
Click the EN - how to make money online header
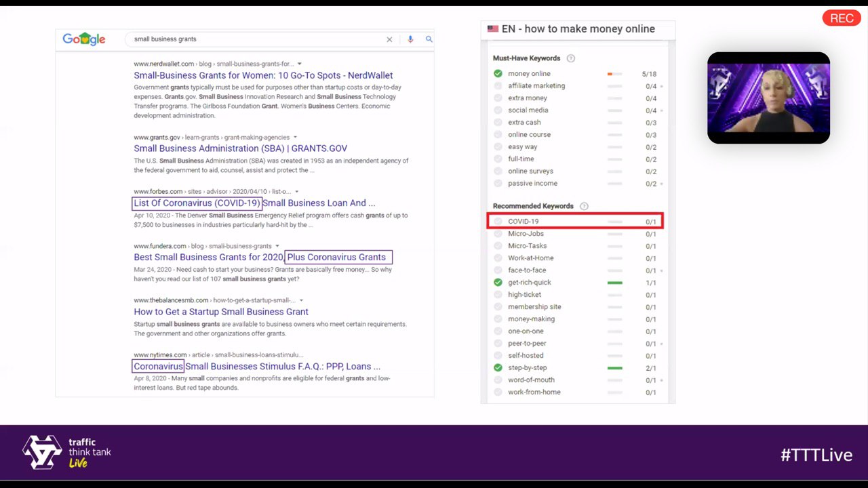coord(578,29)
